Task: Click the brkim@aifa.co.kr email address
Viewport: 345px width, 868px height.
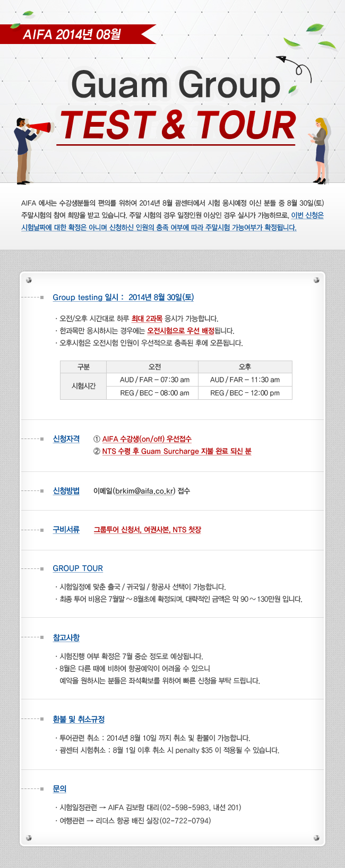Action: tap(144, 491)
